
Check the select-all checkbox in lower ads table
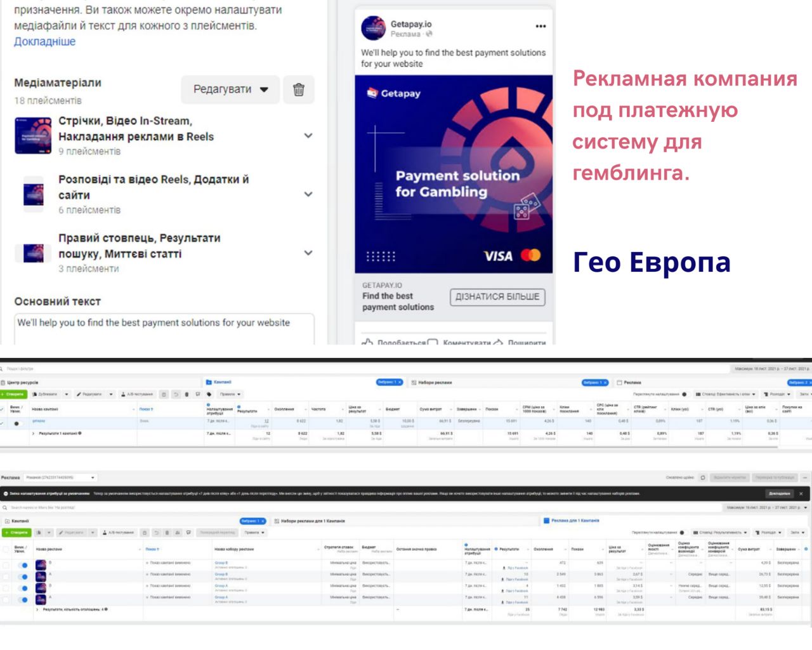(6, 549)
